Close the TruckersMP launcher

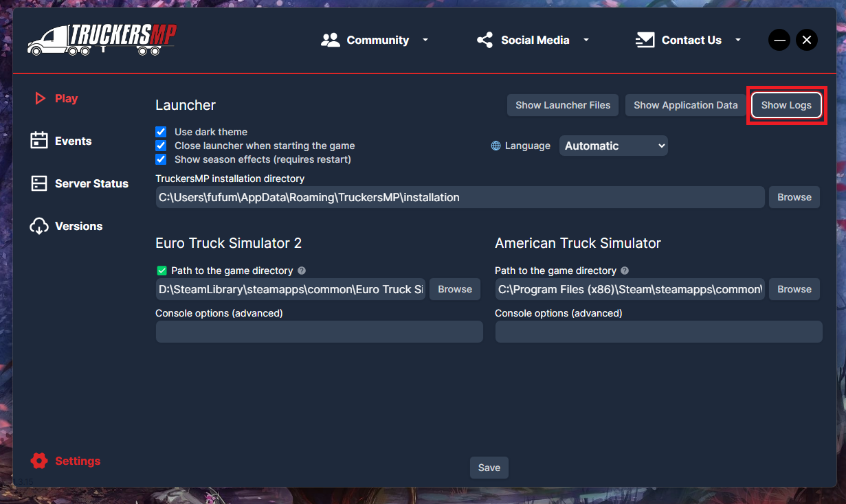click(807, 40)
